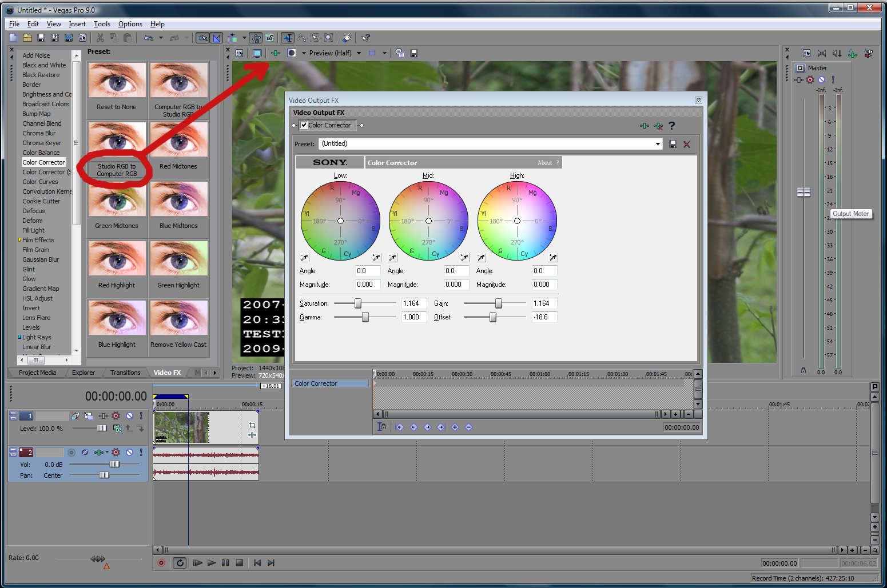Open Video Preview on external monitor icon
887x588 pixels.
click(257, 53)
